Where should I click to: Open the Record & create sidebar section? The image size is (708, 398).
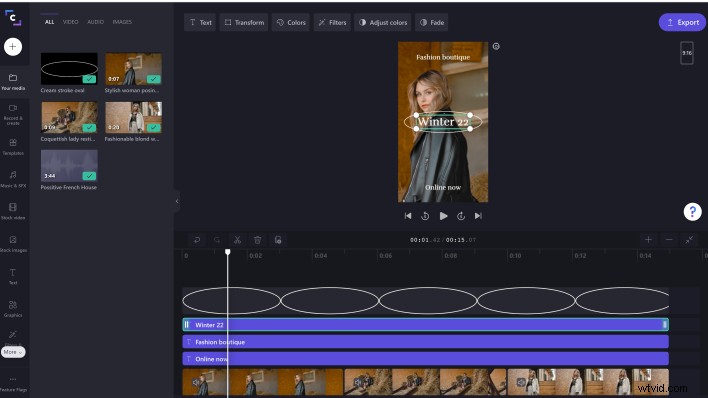pos(13,115)
